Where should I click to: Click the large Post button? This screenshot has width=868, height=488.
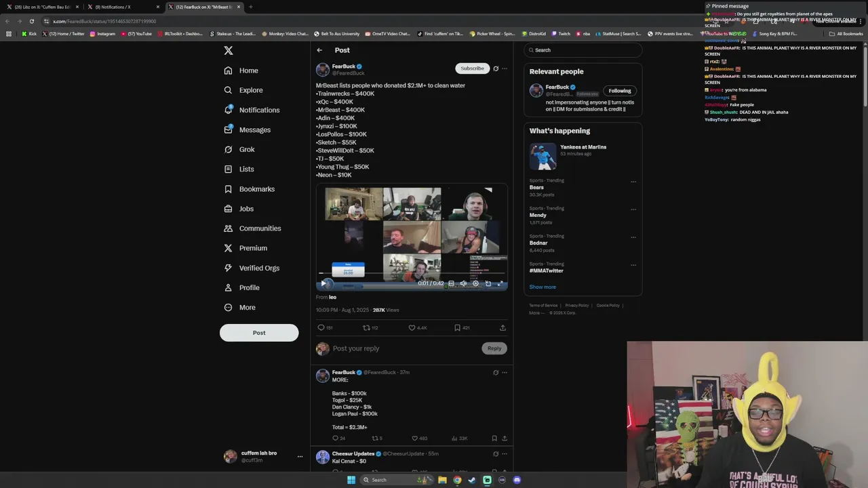[x=259, y=333]
